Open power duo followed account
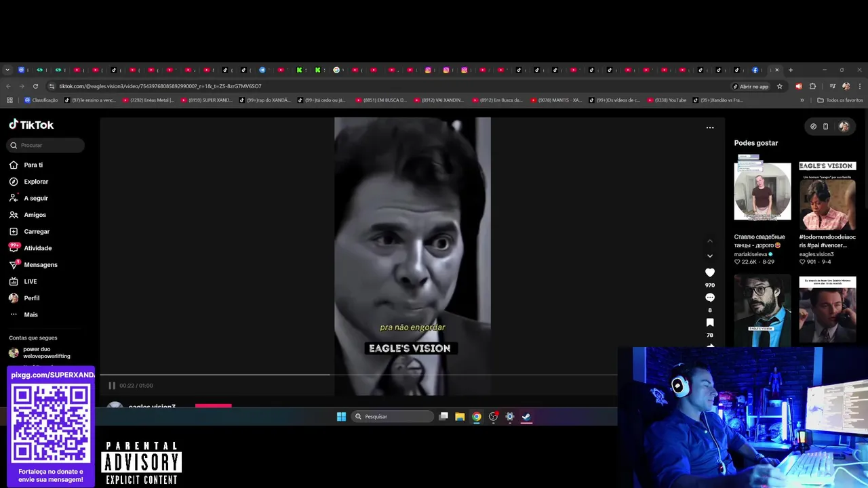This screenshot has width=868, height=488. [41, 352]
